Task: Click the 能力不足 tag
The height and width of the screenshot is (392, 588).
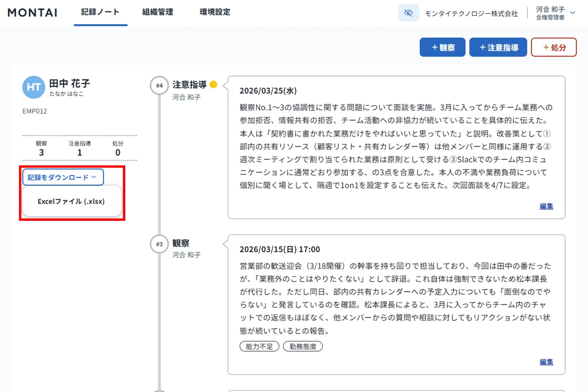Action: 259,346
